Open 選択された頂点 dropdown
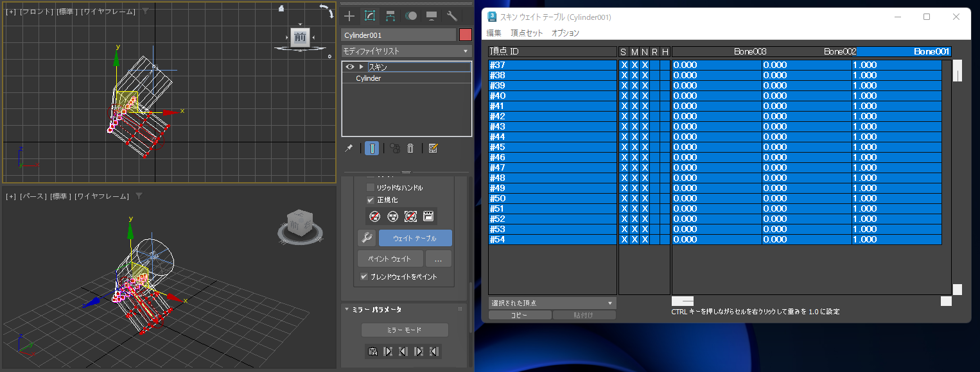The image size is (980, 372). (552, 303)
